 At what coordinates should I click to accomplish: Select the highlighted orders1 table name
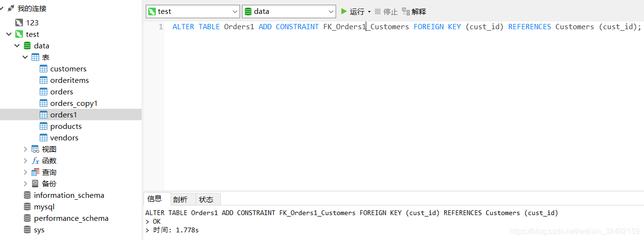click(64, 114)
